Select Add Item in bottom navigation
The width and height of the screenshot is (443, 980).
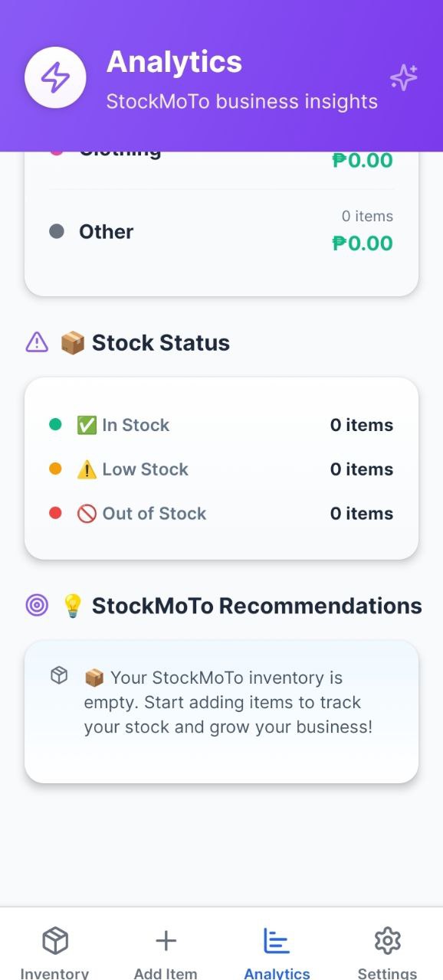[x=166, y=952]
